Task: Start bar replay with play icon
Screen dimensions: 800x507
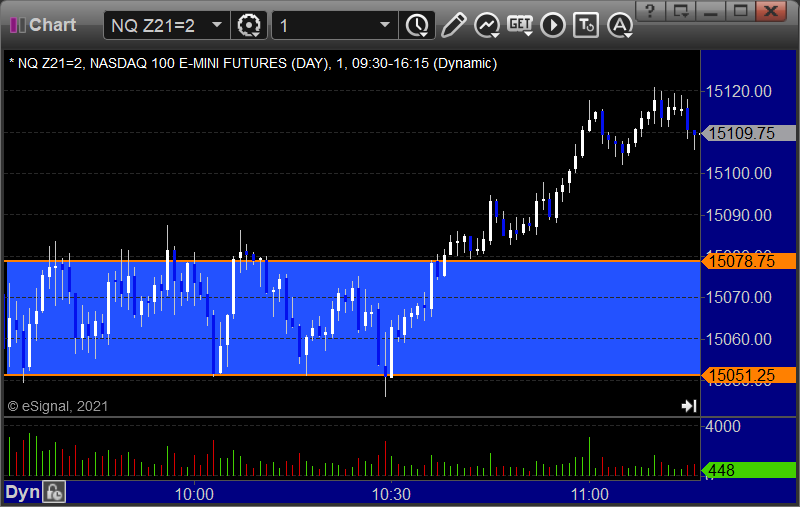Action: 553,25
